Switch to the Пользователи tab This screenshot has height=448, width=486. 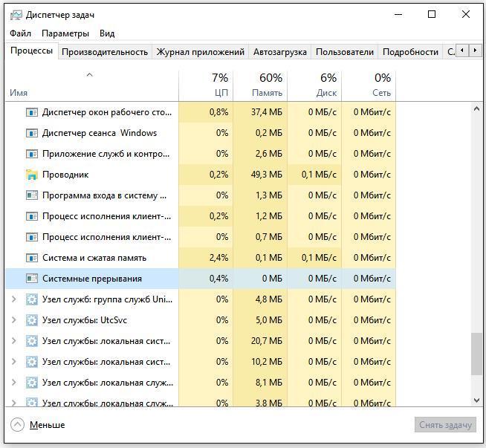click(x=345, y=52)
